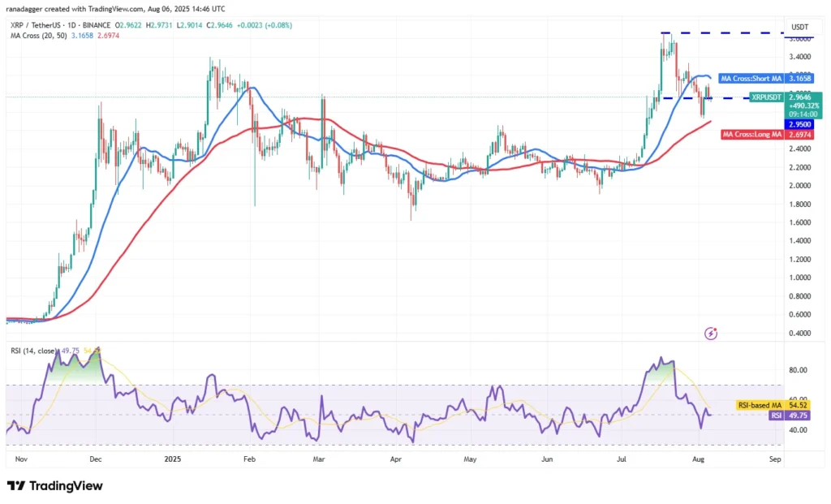The width and height of the screenshot is (831, 504).
Task: Click the Sep label on the time axis
Action: (x=775, y=459)
